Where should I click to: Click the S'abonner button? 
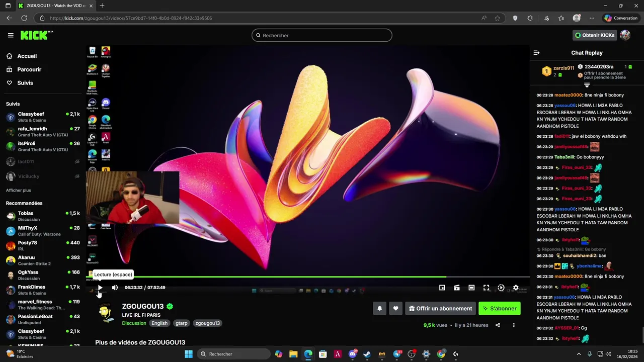pyautogui.click(x=500, y=309)
